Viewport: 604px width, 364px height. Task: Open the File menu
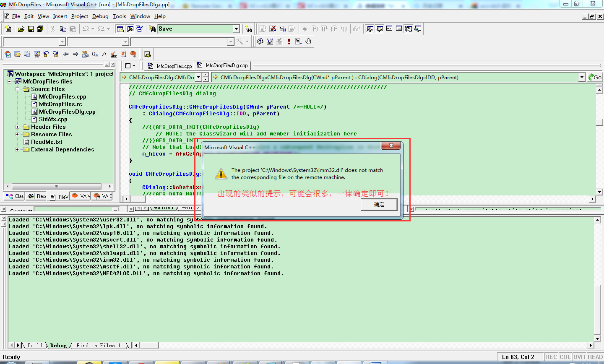pyautogui.click(x=16, y=16)
